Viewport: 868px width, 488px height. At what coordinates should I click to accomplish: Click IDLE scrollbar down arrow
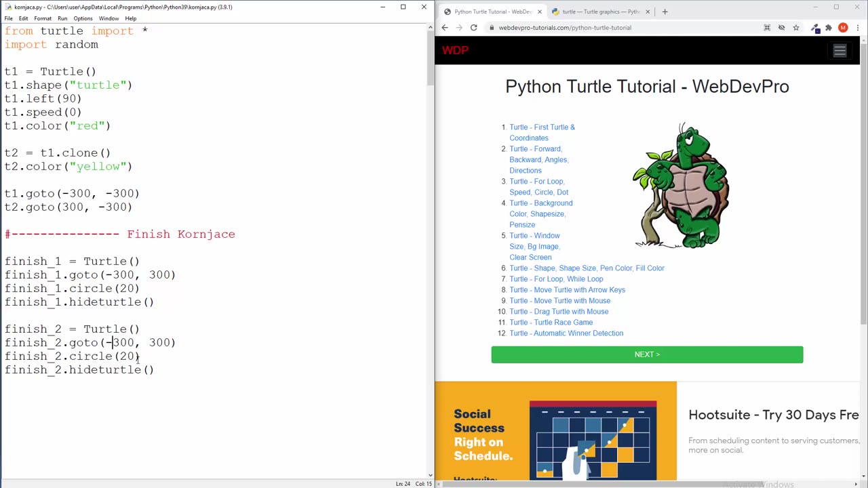tap(431, 476)
